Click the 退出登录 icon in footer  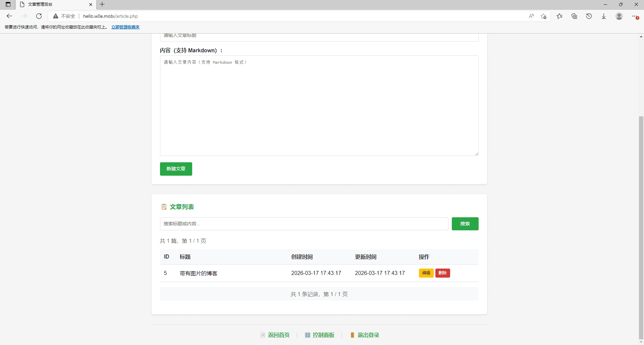click(x=352, y=335)
